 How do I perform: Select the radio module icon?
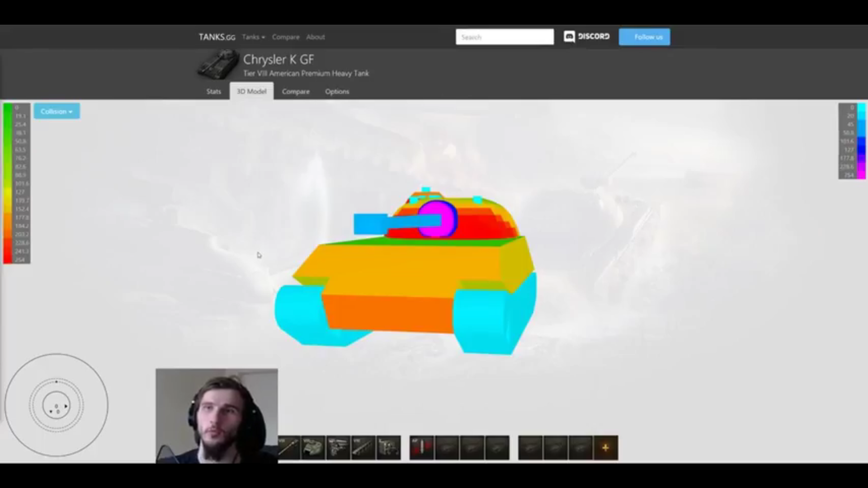[388, 447]
